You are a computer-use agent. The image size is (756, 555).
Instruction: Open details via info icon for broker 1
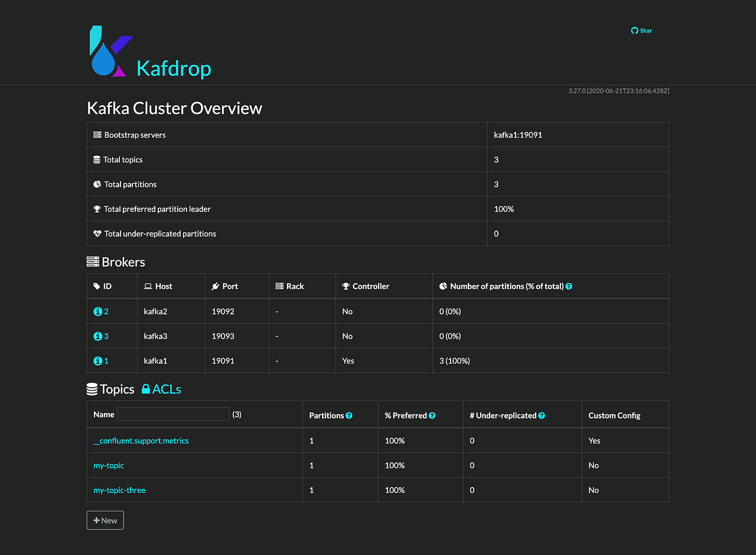point(97,361)
